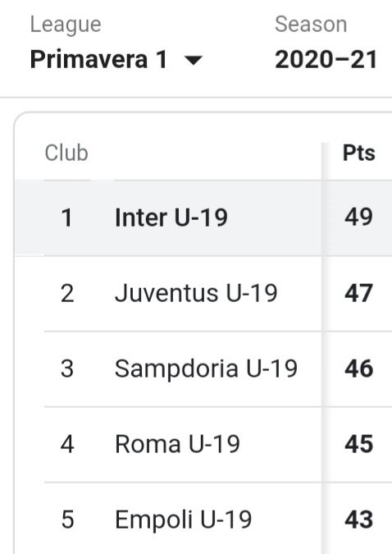The image size is (392, 554).
Task: Click rank number 4 in standings
Action: pyautogui.click(x=67, y=444)
